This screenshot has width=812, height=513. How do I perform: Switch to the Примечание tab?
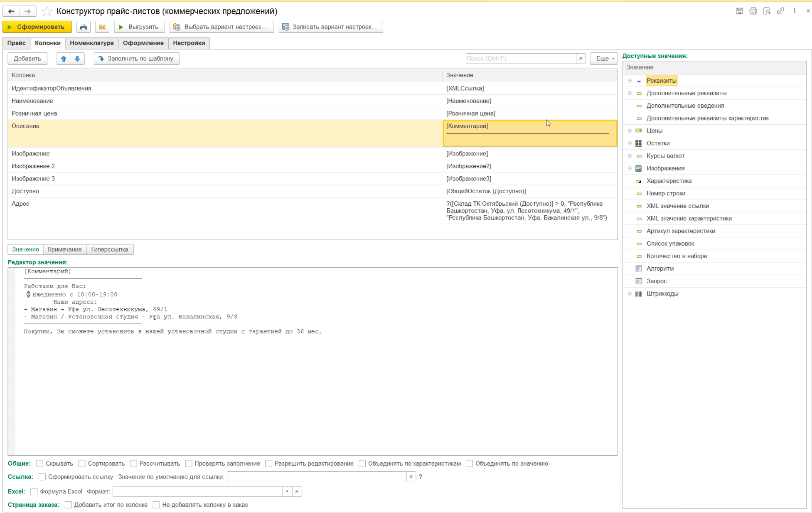(x=64, y=249)
